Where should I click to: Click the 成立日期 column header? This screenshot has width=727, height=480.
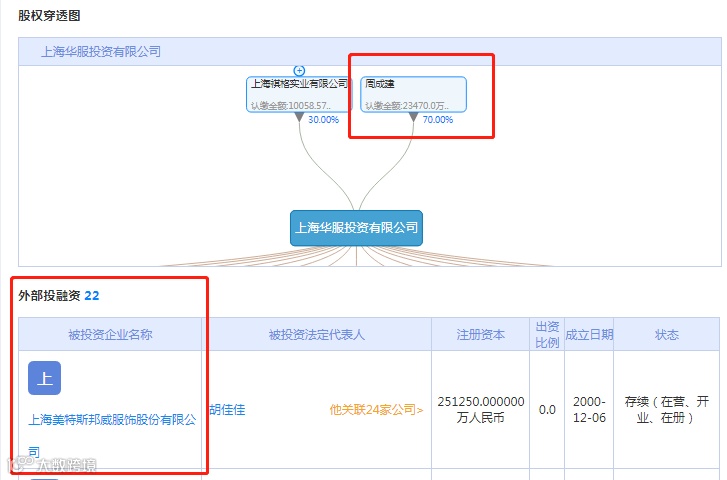(x=589, y=334)
